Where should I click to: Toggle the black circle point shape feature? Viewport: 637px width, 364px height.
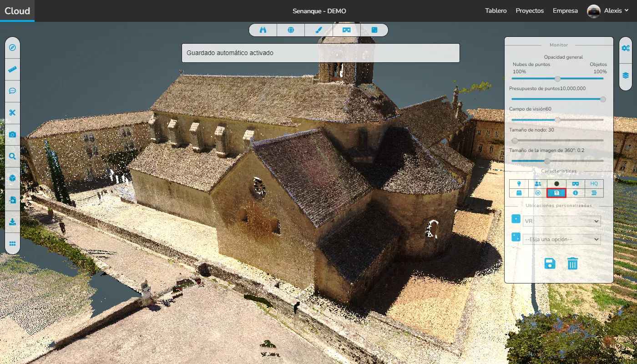556,183
